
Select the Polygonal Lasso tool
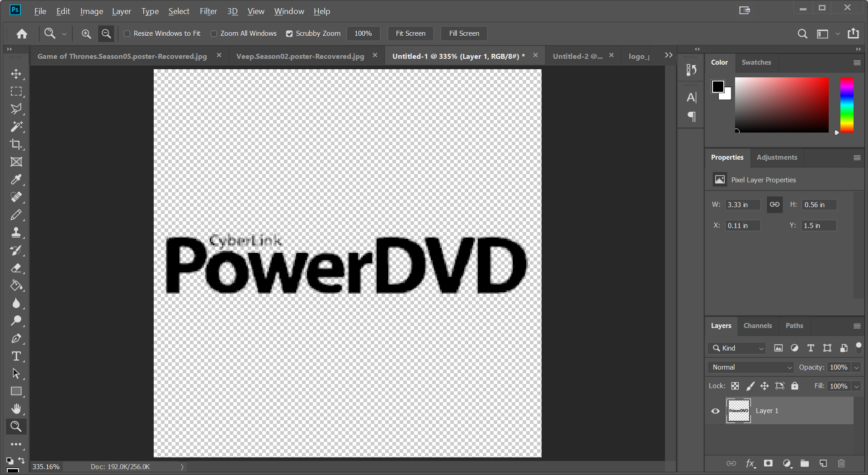pyautogui.click(x=16, y=109)
